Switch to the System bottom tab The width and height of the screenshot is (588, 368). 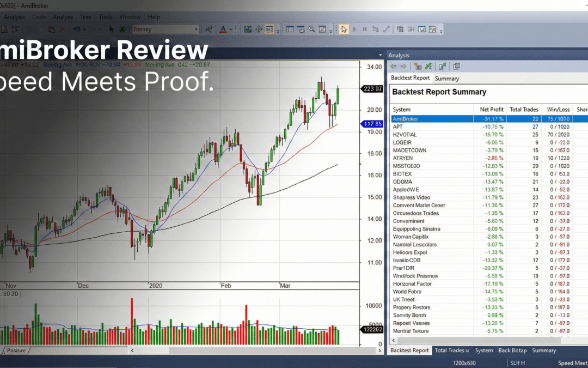484,351
